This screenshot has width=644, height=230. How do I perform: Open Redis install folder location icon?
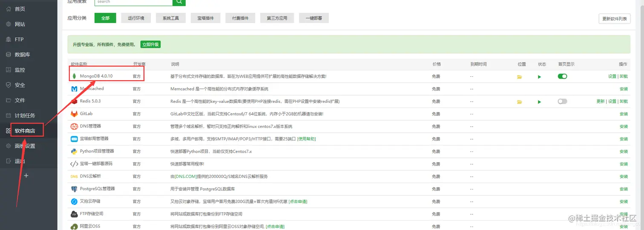(x=519, y=102)
